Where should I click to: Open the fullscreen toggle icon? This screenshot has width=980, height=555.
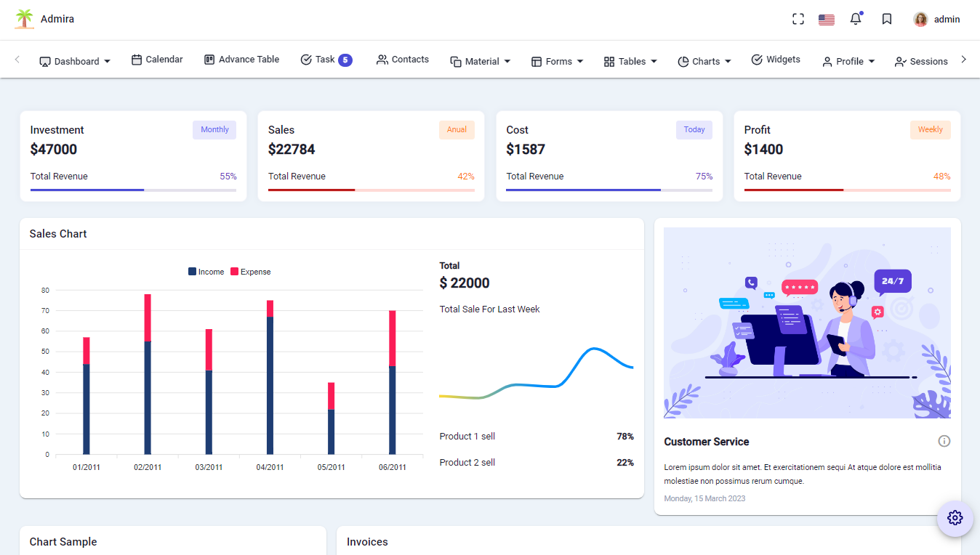(798, 18)
